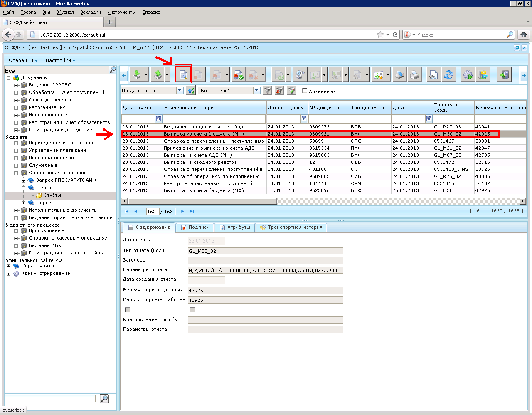The height and width of the screenshot is (415, 532).
Task: Click the page number field showing 162
Action: (153, 212)
